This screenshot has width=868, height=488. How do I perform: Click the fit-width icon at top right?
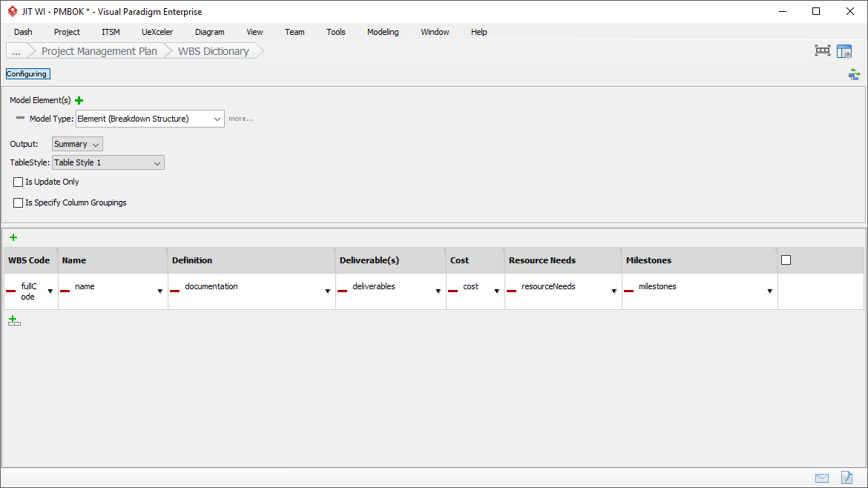coord(823,51)
